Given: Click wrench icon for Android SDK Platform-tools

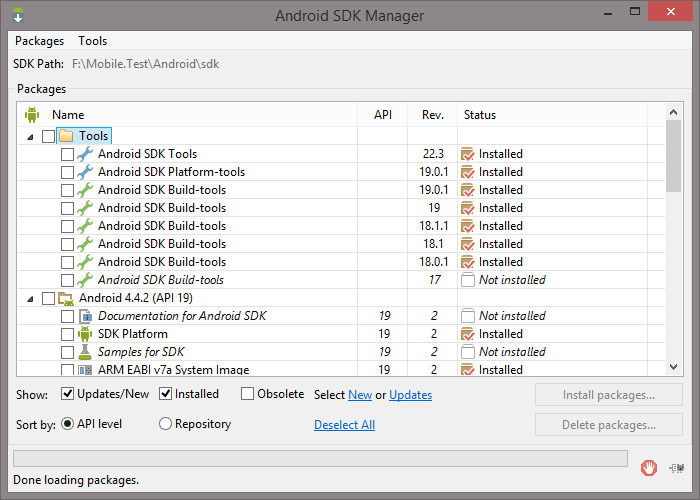Looking at the screenshot, I should pos(85,172).
